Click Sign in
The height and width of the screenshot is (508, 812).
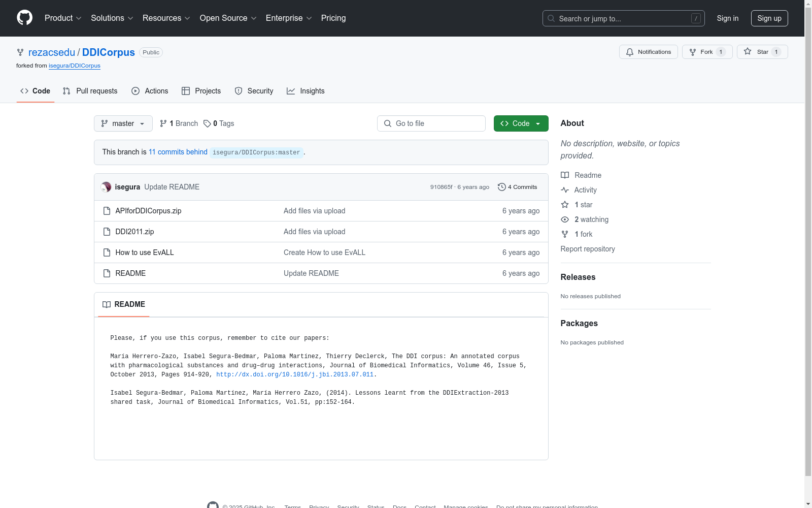pyautogui.click(x=728, y=18)
